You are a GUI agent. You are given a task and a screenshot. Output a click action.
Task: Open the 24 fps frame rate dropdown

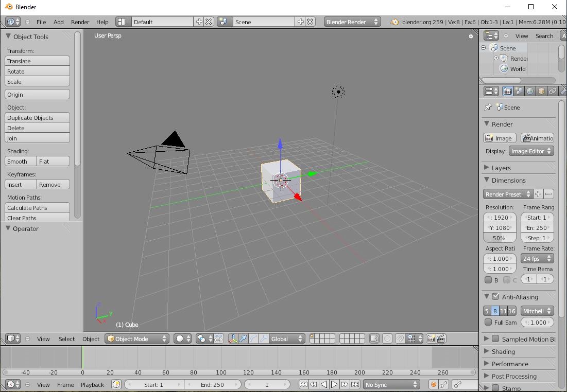point(537,258)
